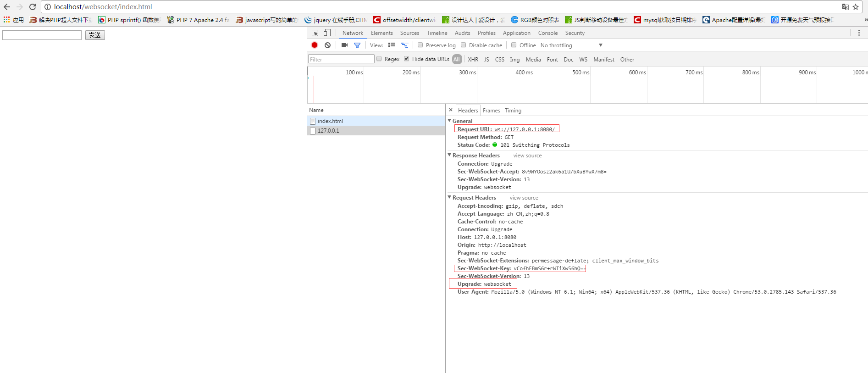Clear the network log

(x=327, y=45)
